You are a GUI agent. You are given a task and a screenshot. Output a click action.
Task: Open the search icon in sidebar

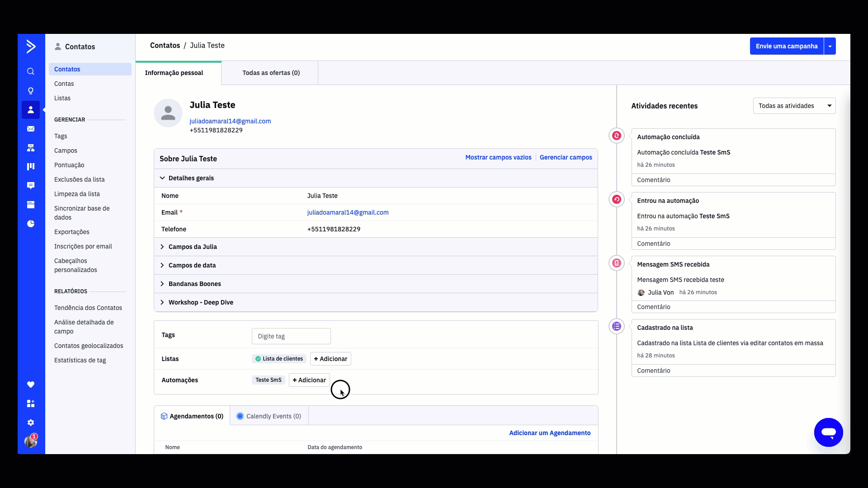click(x=31, y=71)
